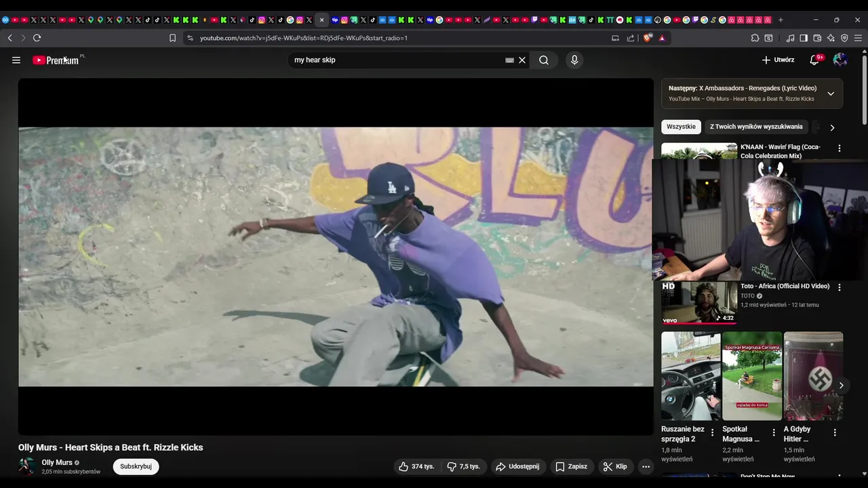Open the YouTube hamburger guide menu
Screen dimensions: 868x488
coord(16,60)
